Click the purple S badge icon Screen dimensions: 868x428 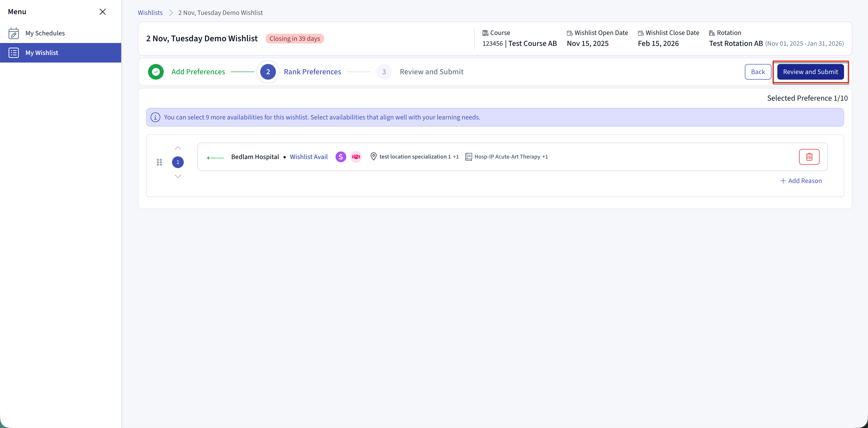[341, 157]
